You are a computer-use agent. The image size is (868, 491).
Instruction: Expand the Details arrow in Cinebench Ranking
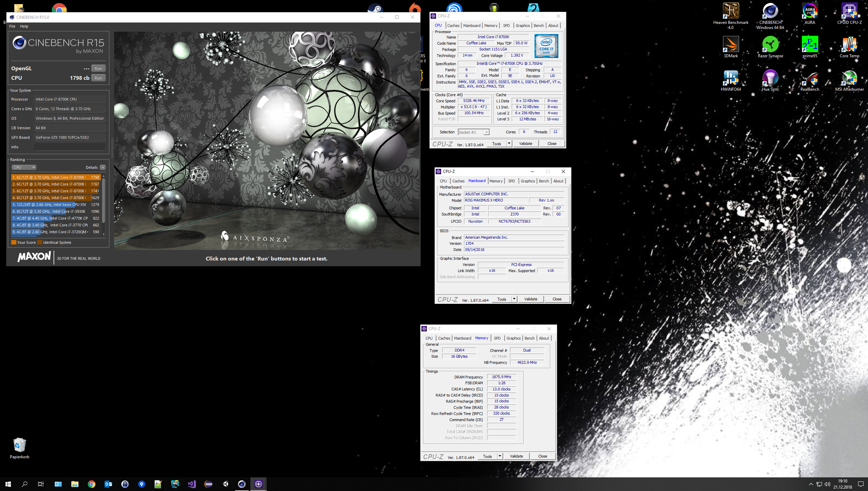pyautogui.click(x=103, y=167)
